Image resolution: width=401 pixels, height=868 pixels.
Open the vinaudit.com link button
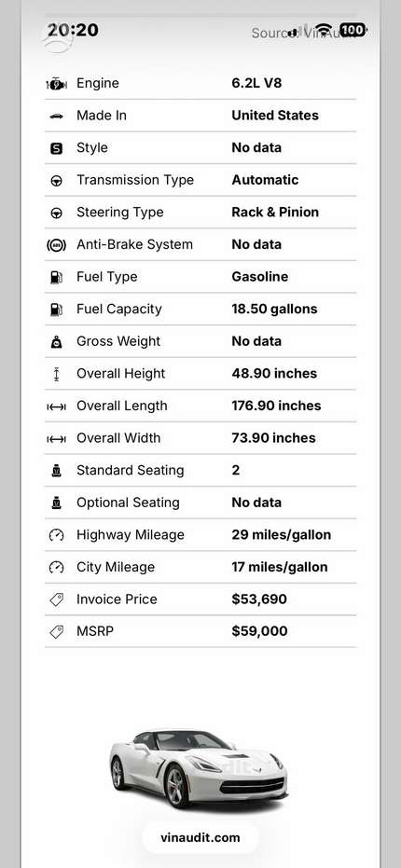point(200,837)
